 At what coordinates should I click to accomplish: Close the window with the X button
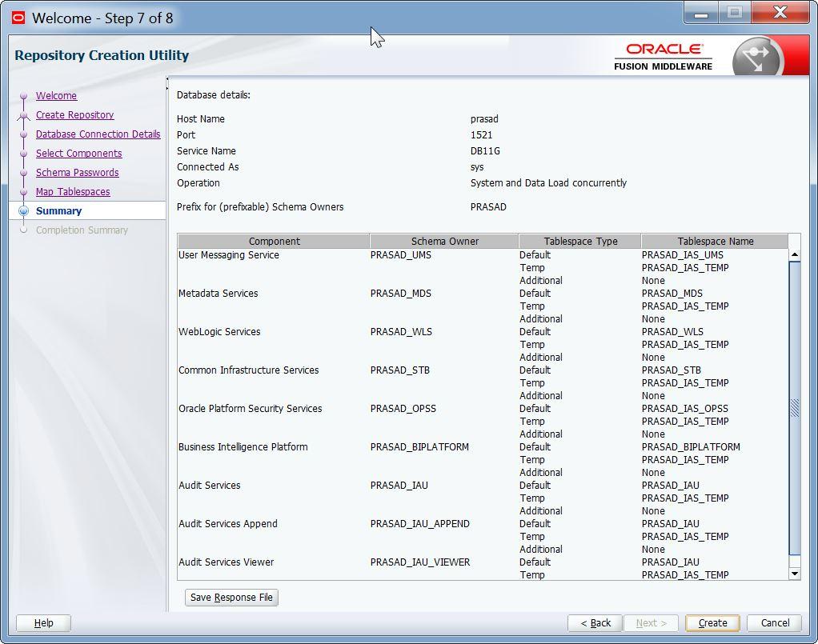point(780,13)
